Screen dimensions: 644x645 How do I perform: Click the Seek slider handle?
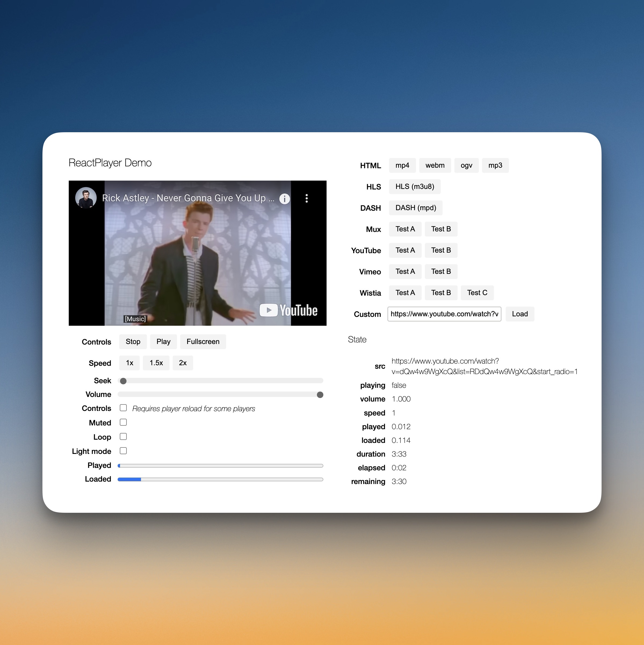(x=123, y=381)
